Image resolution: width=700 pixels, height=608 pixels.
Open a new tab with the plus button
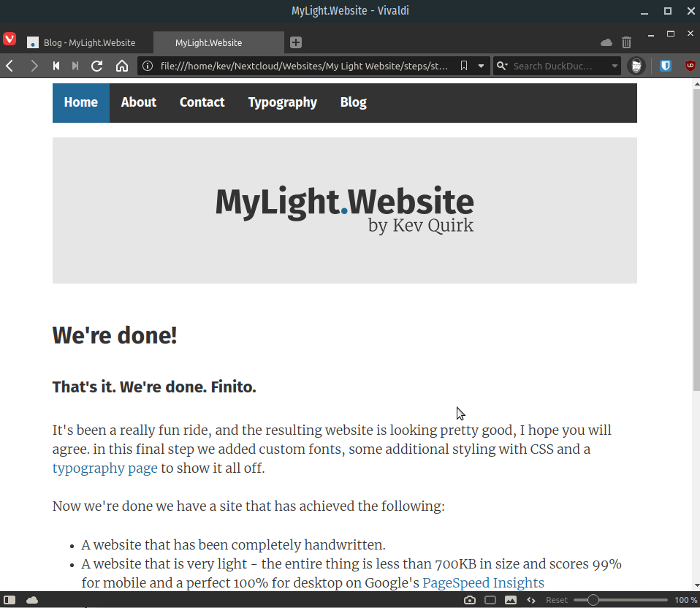(x=296, y=42)
